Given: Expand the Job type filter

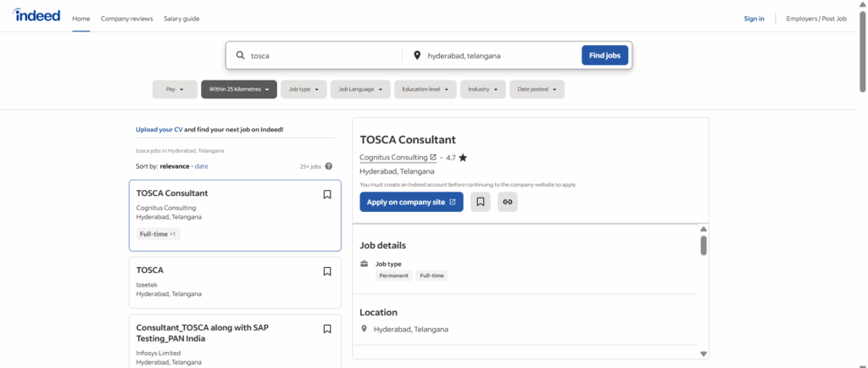Looking at the screenshot, I should 304,89.
